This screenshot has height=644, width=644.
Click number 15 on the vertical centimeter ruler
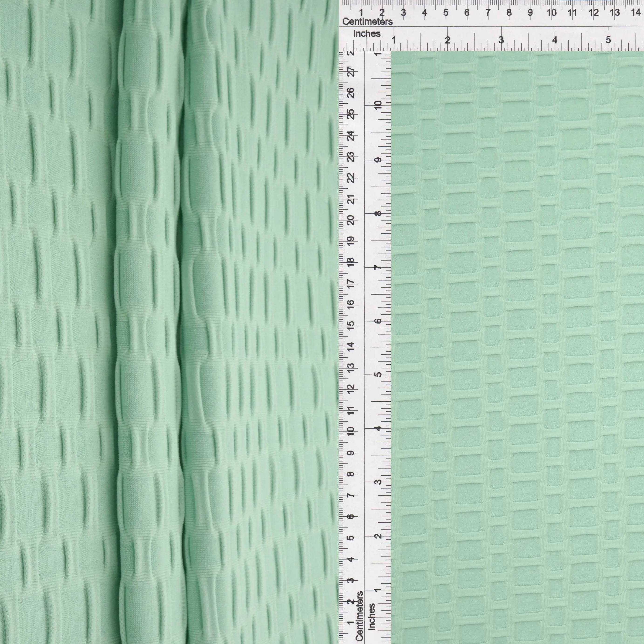tap(351, 326)
